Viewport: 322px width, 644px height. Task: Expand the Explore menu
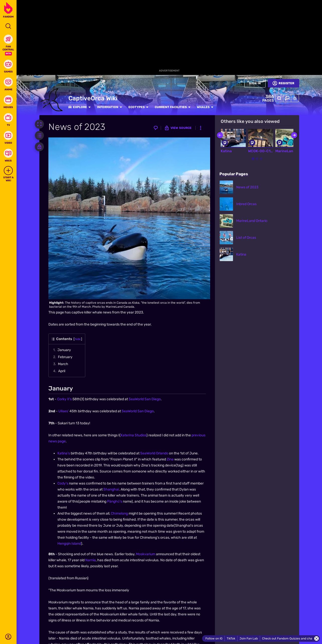tap(79, 107)
